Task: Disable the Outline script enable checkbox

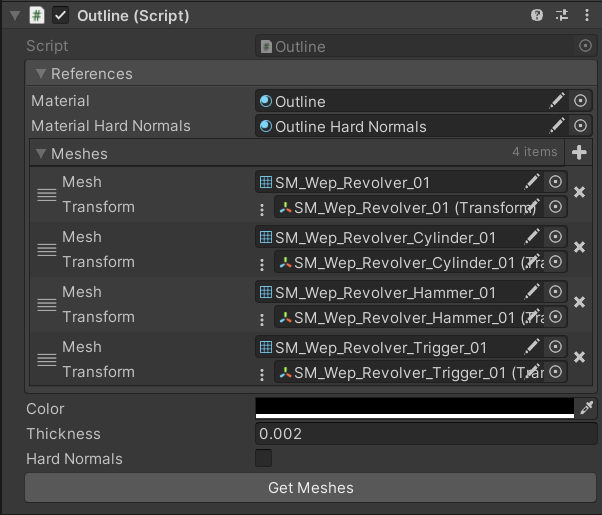Action: 61,16
